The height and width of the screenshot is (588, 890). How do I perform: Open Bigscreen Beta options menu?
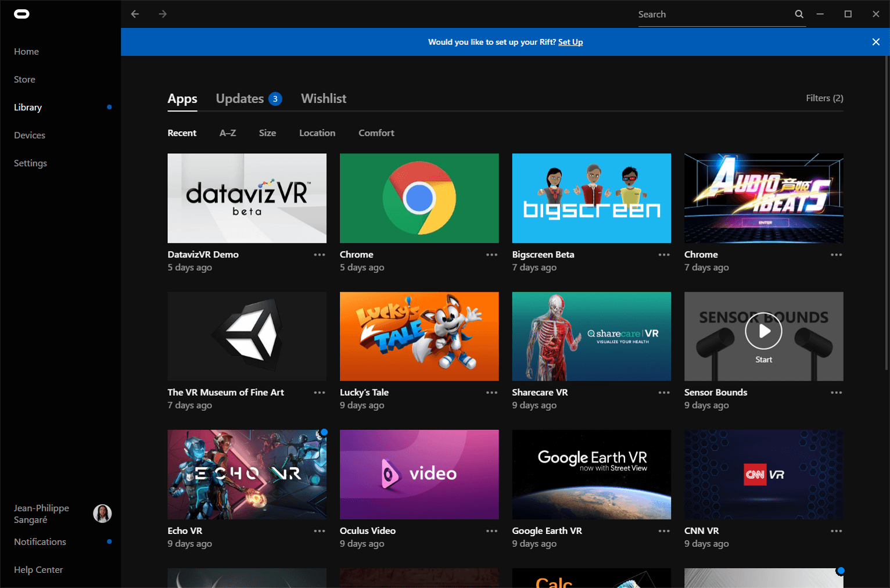click(x=664, y=254)
